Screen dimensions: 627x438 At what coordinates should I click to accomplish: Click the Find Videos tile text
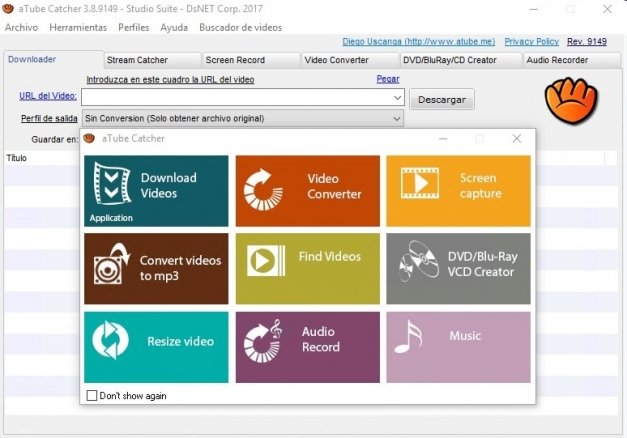pyautogui.click(x=329, y=256)
